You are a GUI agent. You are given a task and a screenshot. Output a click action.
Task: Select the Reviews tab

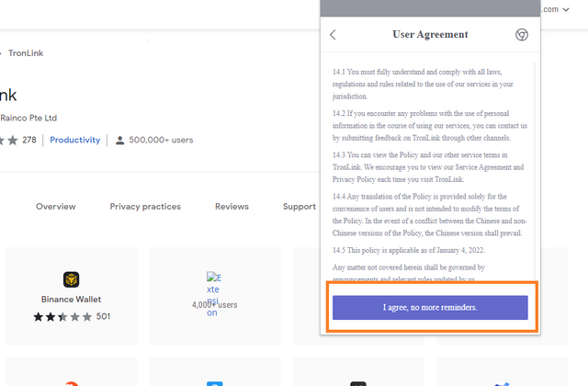point(232,207)
